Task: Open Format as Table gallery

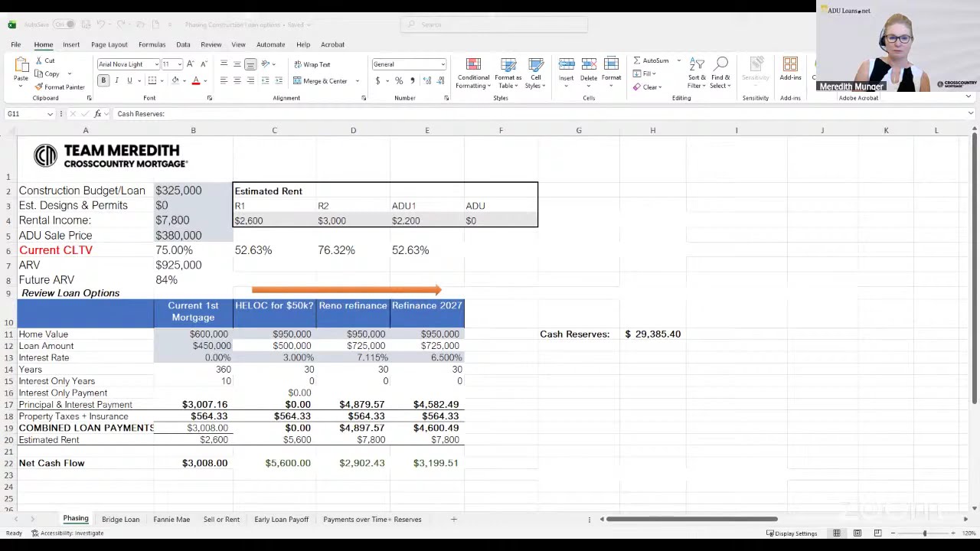Action: click(x=508, y=73)
